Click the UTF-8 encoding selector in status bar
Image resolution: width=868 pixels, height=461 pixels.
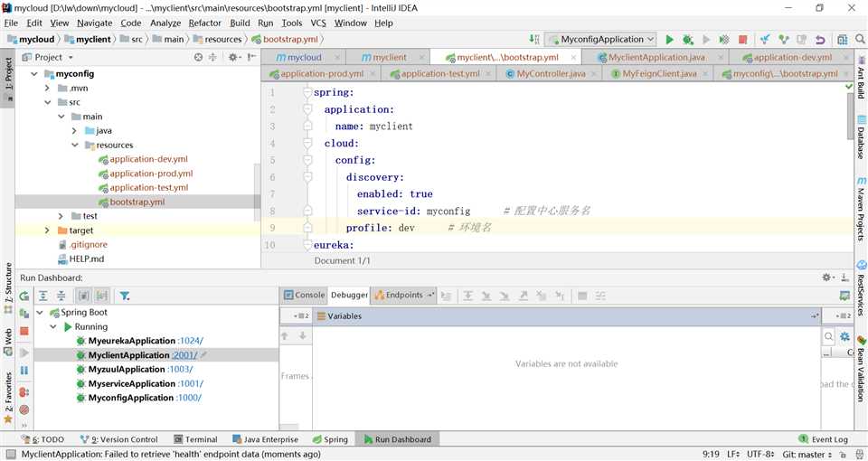click(x=762, y=455)
